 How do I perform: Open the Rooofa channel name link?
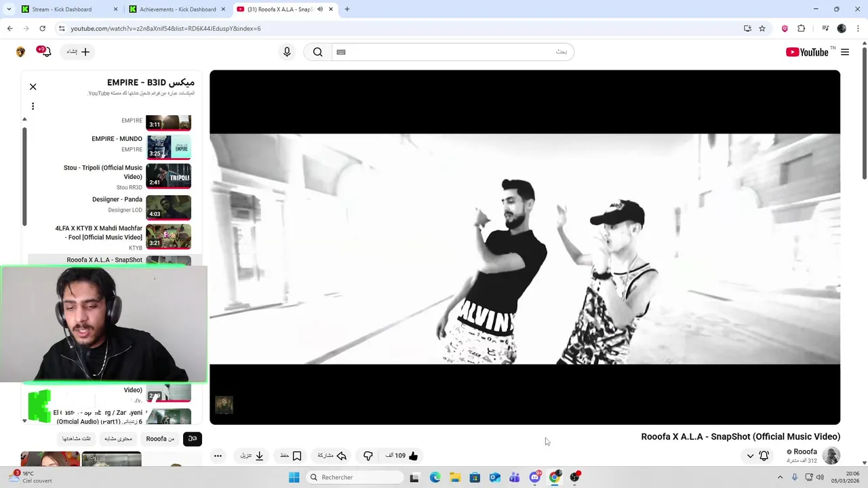click(x=805, y=452)
